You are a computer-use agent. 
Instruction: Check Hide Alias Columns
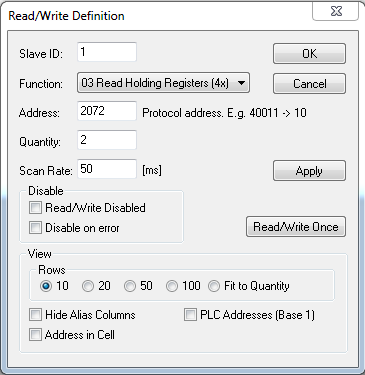(x=35, y=314)
